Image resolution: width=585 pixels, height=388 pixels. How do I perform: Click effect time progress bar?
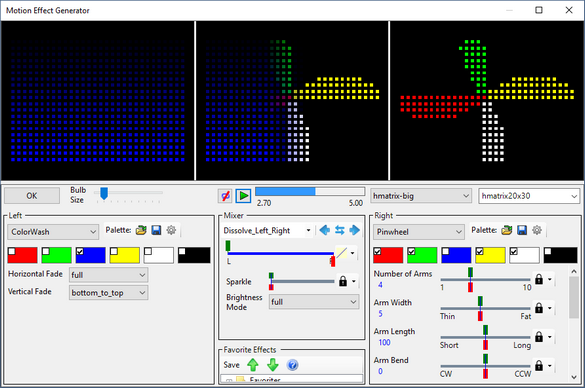pyautogui.click(x=310, y=192)
